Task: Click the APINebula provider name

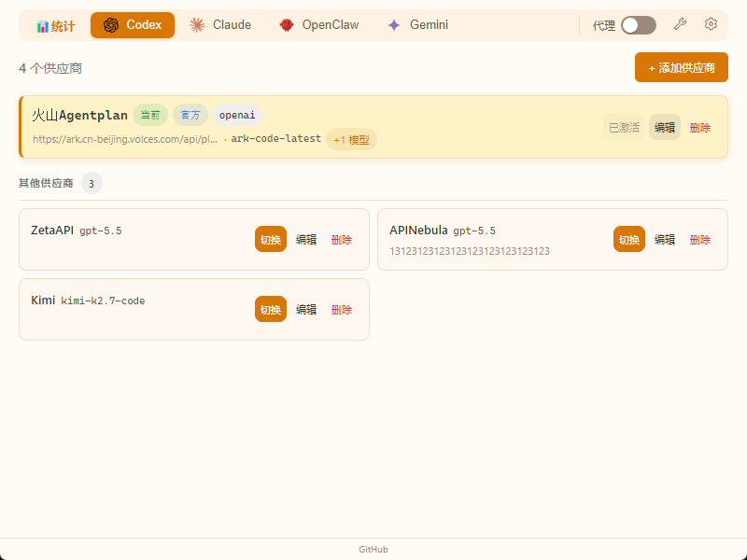Action: click(418, 230)
